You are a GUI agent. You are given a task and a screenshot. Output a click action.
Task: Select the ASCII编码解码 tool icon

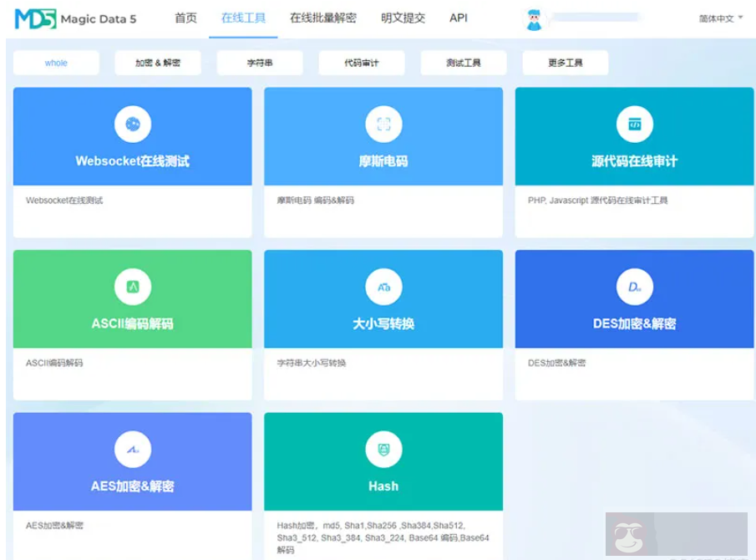click(131, 287)
